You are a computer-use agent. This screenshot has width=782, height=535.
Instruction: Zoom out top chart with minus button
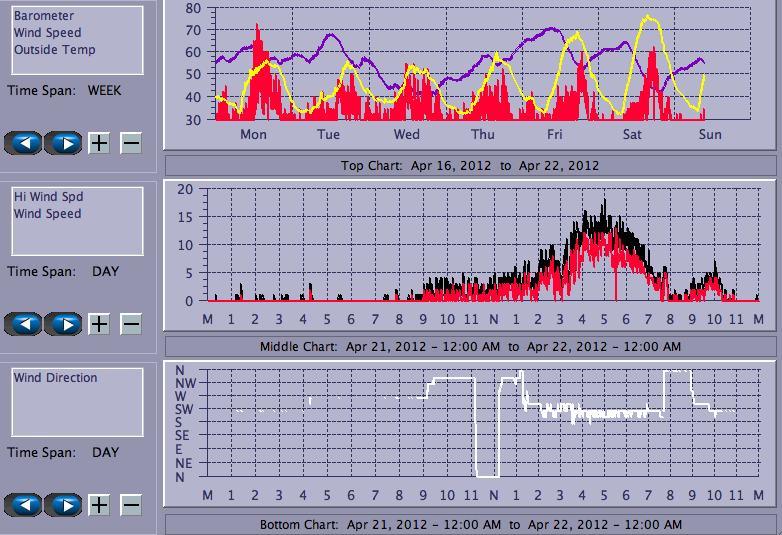pyautogui.click(x=131, y=143)
